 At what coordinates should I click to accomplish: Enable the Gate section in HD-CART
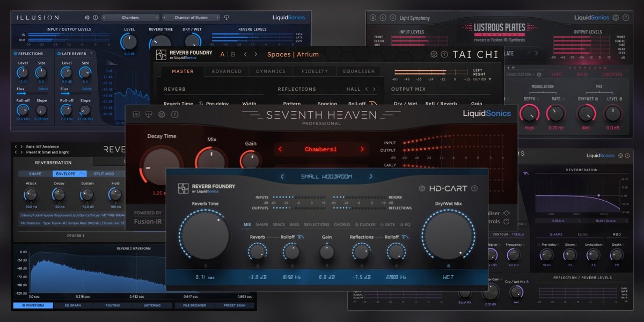point(381,224)
